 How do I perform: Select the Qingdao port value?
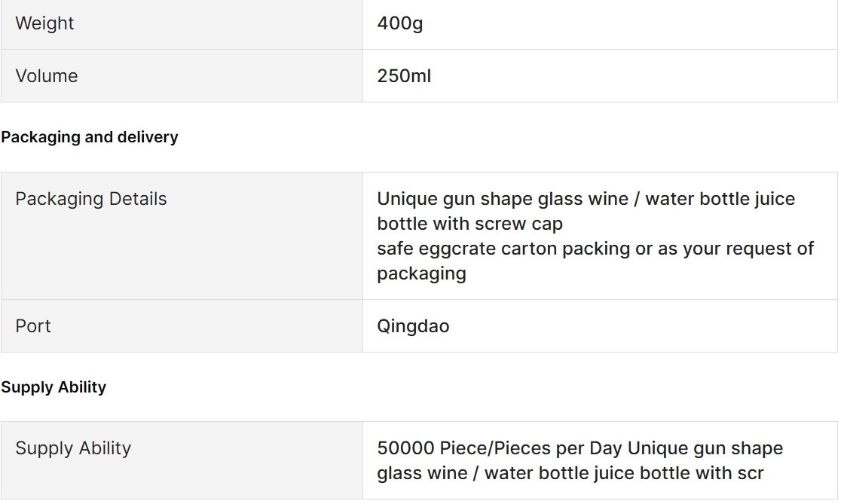[x=413, y=326]
